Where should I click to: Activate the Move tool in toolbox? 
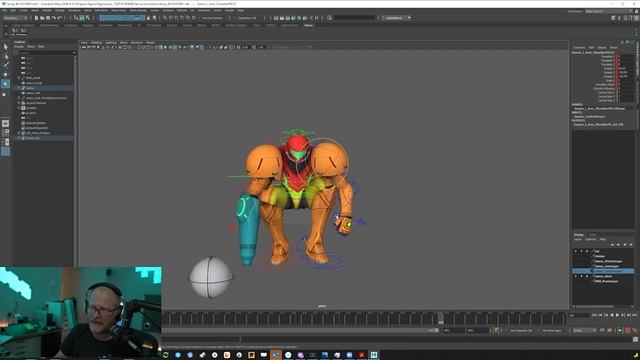point(5,74)
